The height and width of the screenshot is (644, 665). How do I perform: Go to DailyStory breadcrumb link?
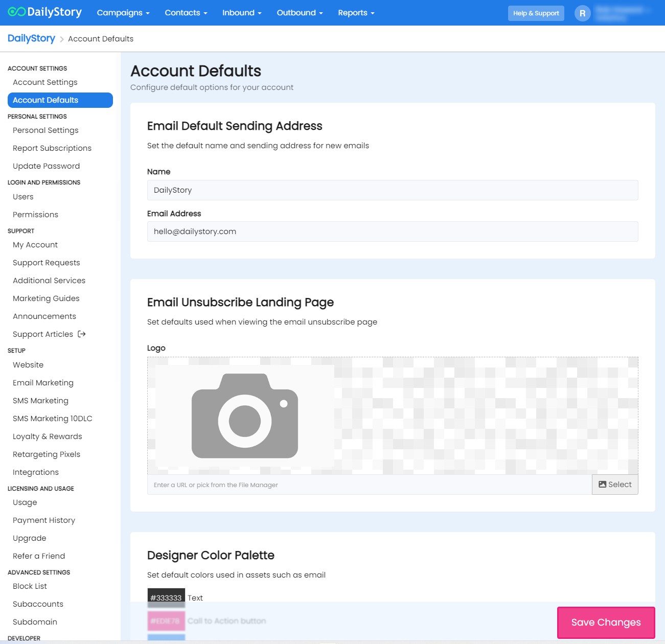pyautogui.click(x=31, y=38)
